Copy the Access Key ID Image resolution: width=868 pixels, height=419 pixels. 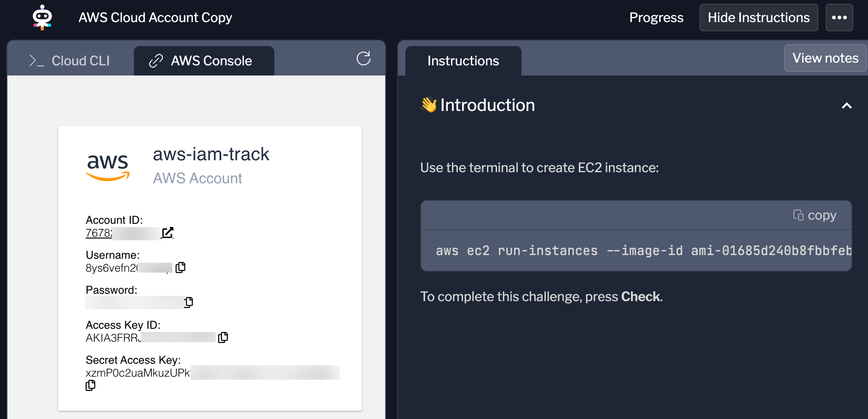point(223,338)
